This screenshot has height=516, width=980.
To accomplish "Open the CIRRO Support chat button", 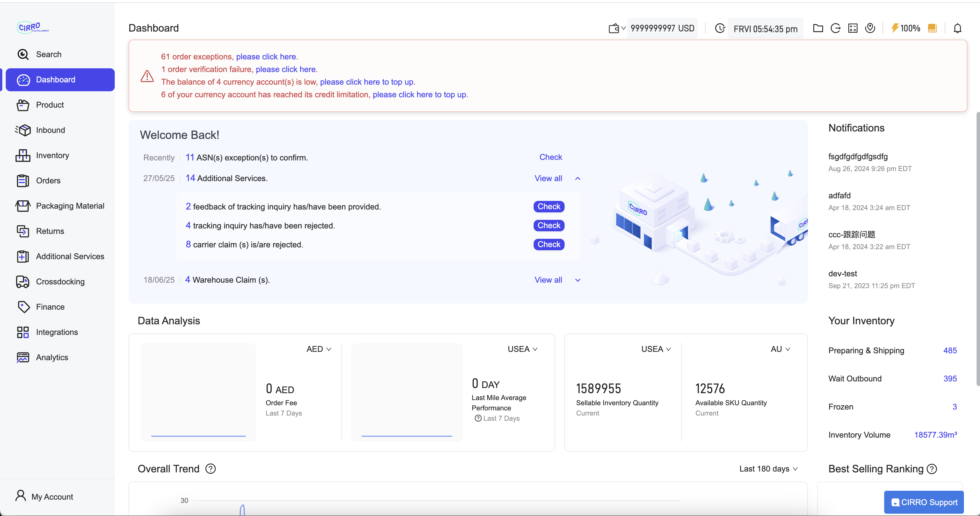I will [924, 502].
